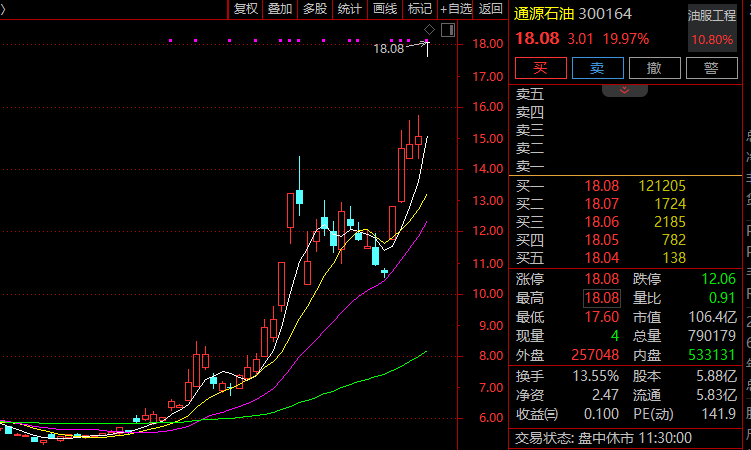The image size is (751, 450).
Task: Add stock via +自选 button
Action: (x=455, y=9)
